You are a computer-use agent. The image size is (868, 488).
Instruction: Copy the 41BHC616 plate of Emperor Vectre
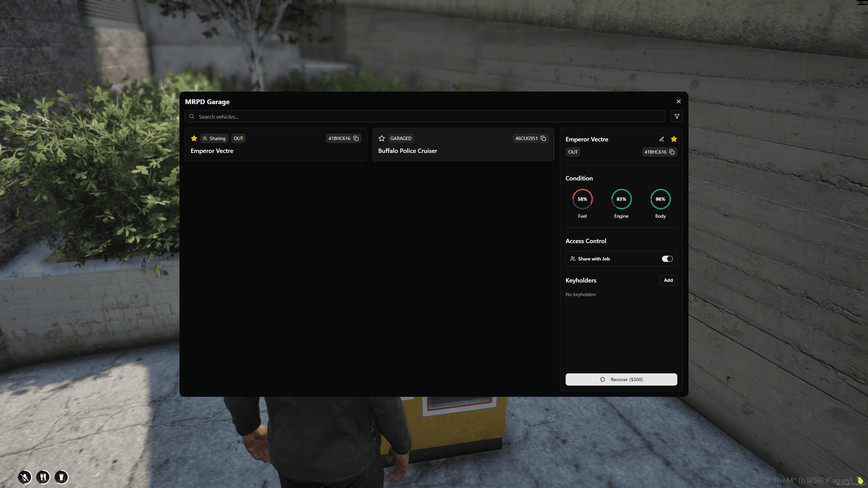356,138
